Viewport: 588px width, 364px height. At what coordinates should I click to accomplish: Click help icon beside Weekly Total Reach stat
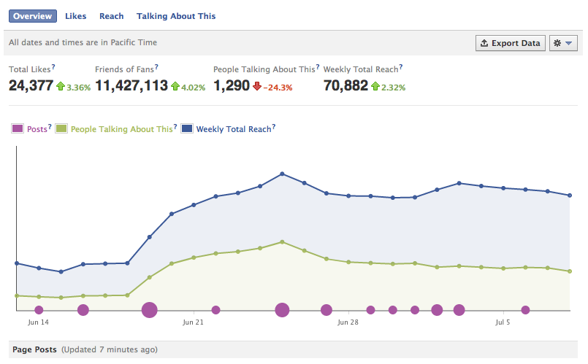(x=401, y=67)
